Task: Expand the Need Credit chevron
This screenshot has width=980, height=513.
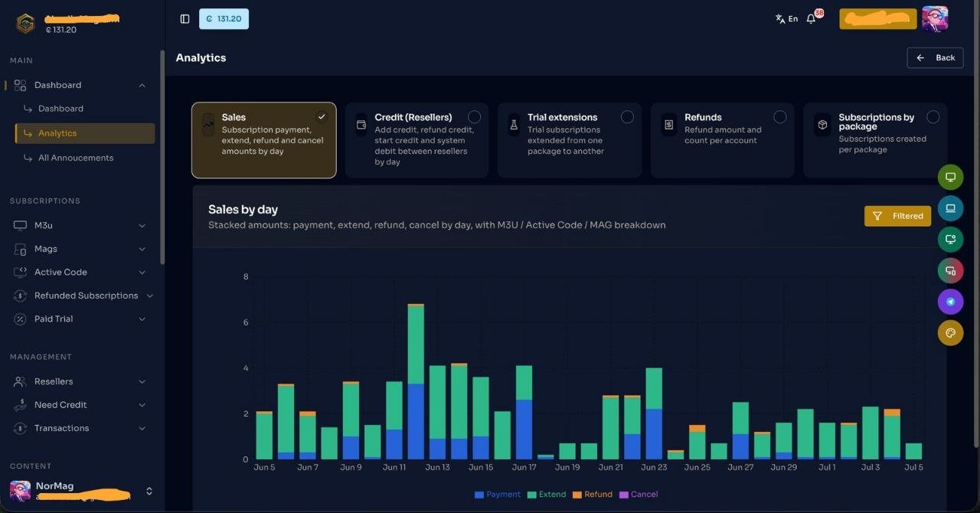Action: pyautogui.click(x=142, y=404)
